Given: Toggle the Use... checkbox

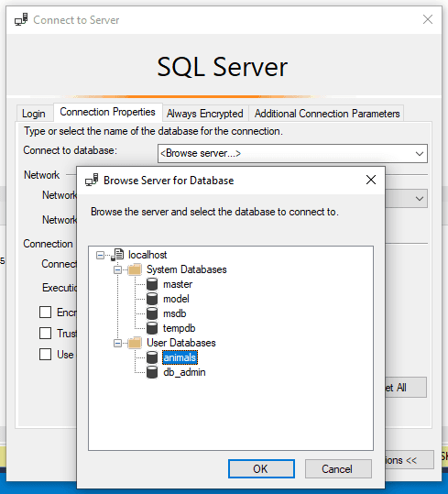Looking at the screenshot, I should pos(45,354).
